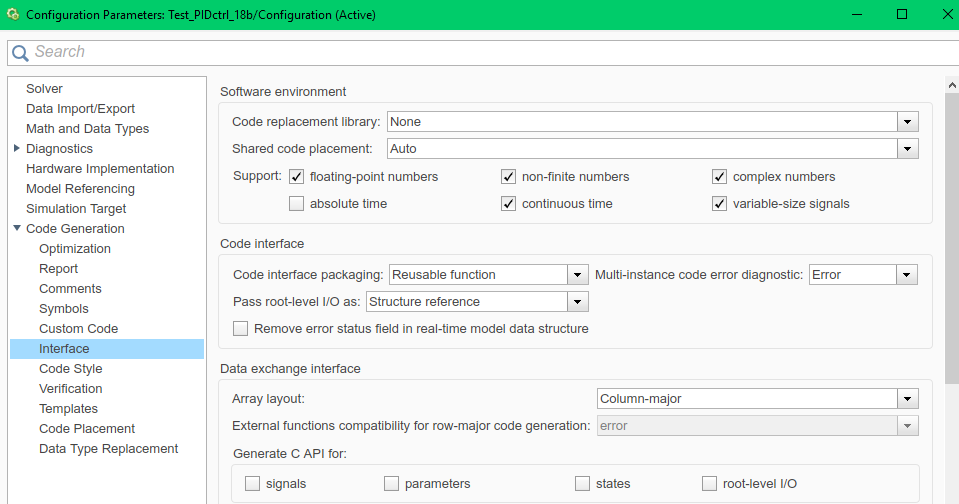Minimize the Configuration Parameters window
This screenshot has height=504, width=959.
(x=857, y=15)
